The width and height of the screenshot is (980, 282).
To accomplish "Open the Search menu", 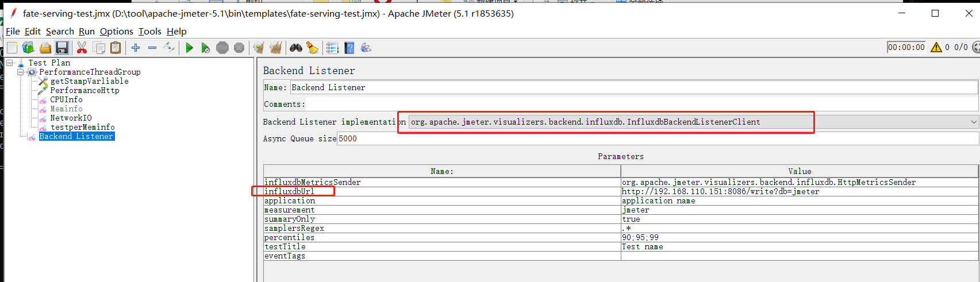I will point(60,31).
